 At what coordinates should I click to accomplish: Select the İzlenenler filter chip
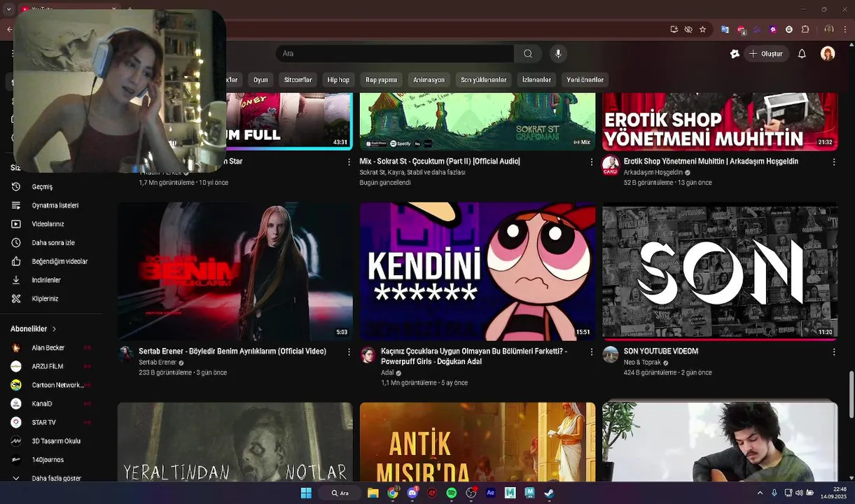coord(536,80)
